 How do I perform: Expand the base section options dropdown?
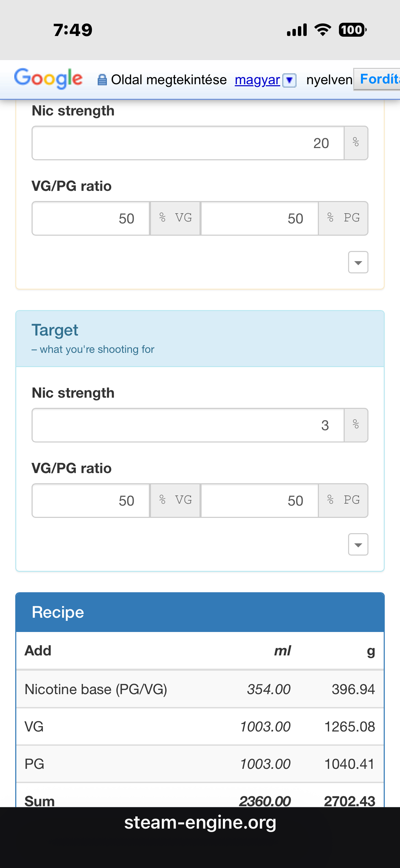pyautogui.click(x=358, y=263)
